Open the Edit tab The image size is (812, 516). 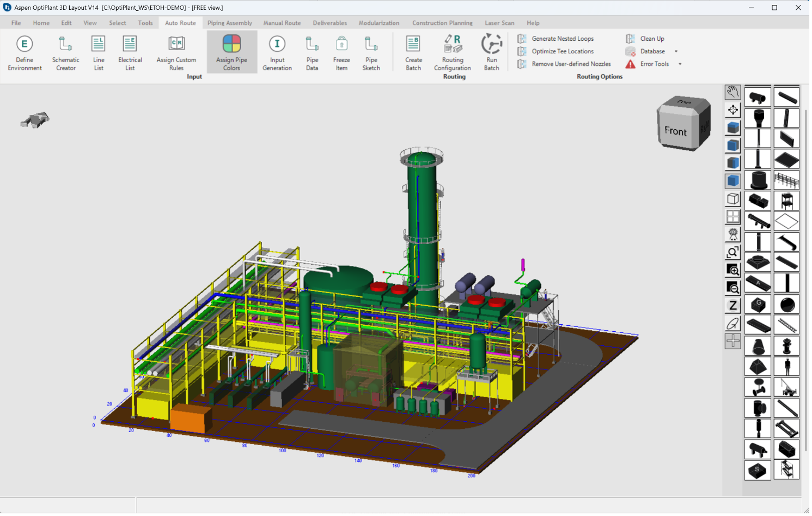(66, 23)
